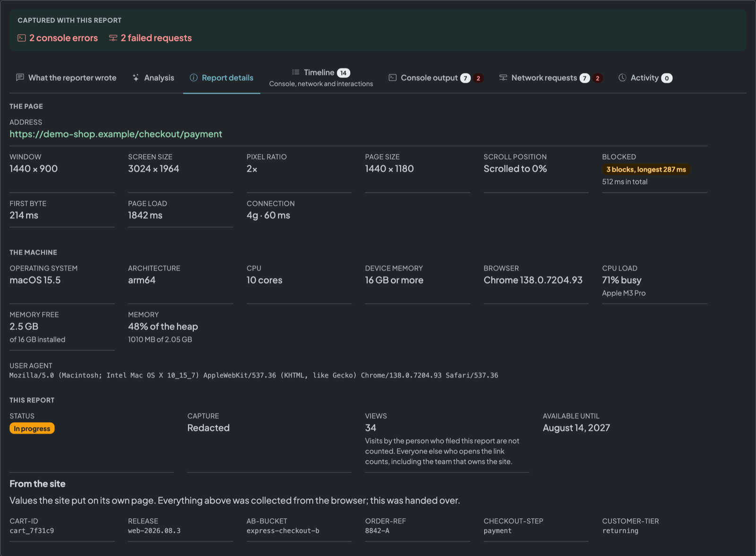Click the order-ref value 8842-A
Screen dimensions: 756x556
point(378,531)
